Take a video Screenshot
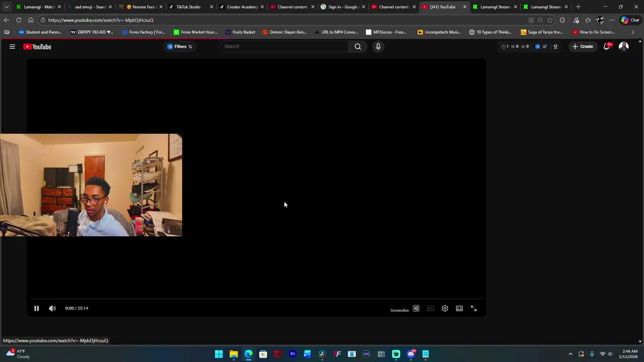 (x=399, y=310)
